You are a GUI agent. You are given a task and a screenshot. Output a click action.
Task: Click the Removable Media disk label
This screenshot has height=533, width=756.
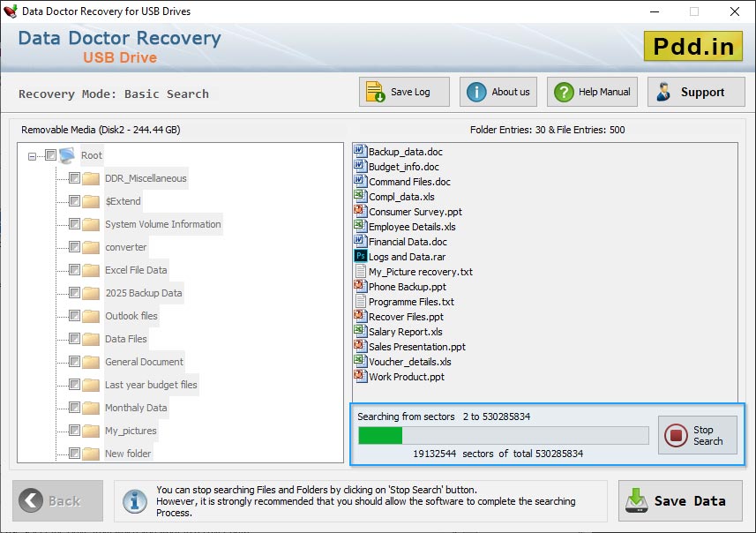[x=101, y=130]
